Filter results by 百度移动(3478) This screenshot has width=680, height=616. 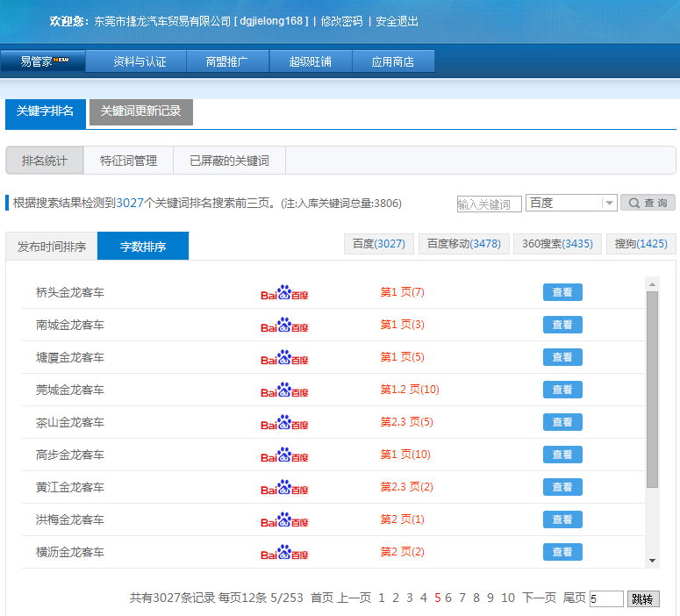coord(463,244)
